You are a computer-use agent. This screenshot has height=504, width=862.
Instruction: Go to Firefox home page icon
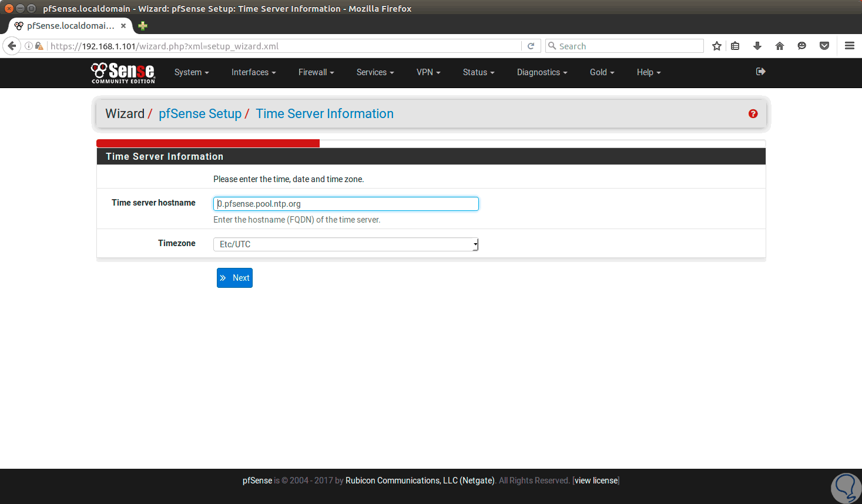(780, 46)
